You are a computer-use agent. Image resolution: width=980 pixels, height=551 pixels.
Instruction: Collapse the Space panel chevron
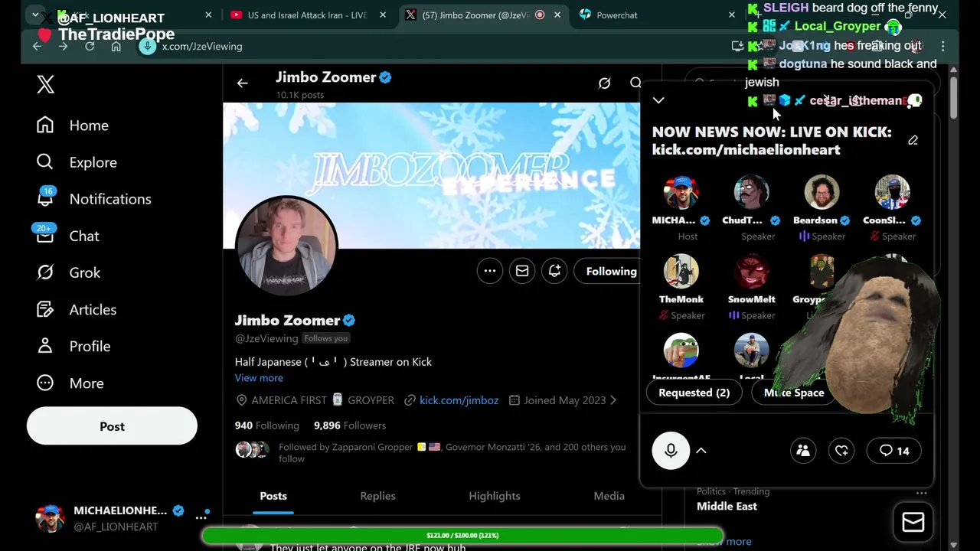point(658,100)
